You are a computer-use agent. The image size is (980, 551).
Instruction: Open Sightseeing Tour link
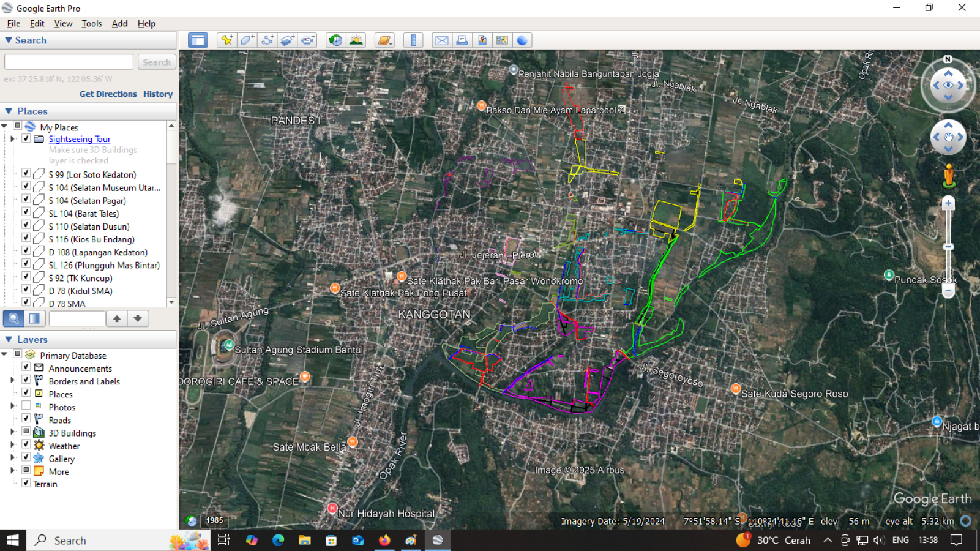(x=80, y=139)
